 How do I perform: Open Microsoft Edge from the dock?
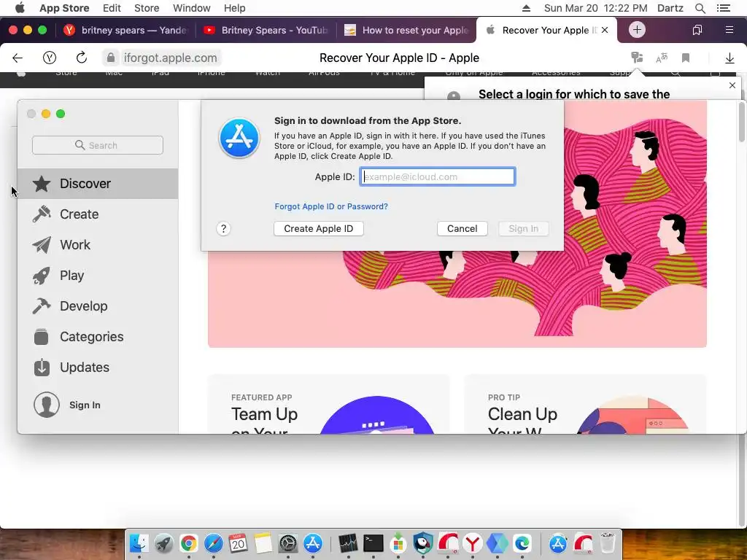pos(522,542)
